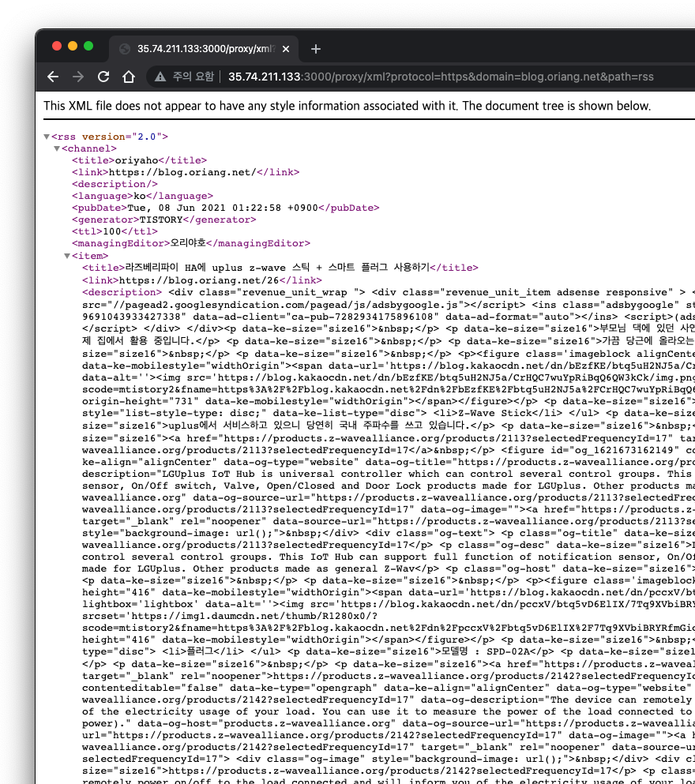Viewport: 695px width, 784px height.
Task: Click the 주의 요함 security warning icon
Action: [x=160, y=77]
